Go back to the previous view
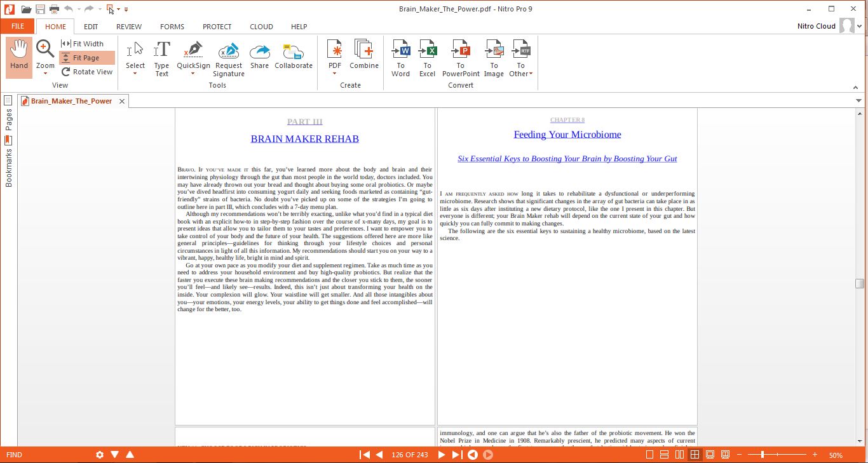The image size is (868, 463). pyautogui.click(x=473, y=455)
